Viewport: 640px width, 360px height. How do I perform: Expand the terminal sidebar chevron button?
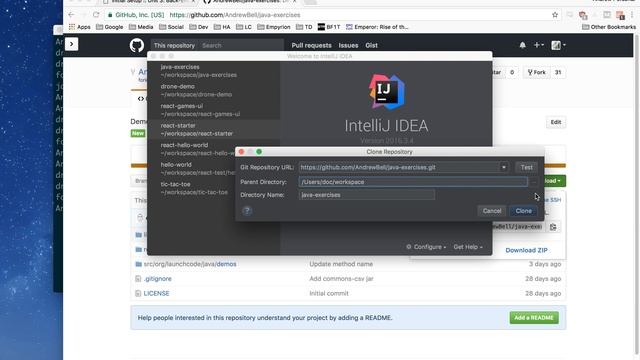tap(71, 44)
